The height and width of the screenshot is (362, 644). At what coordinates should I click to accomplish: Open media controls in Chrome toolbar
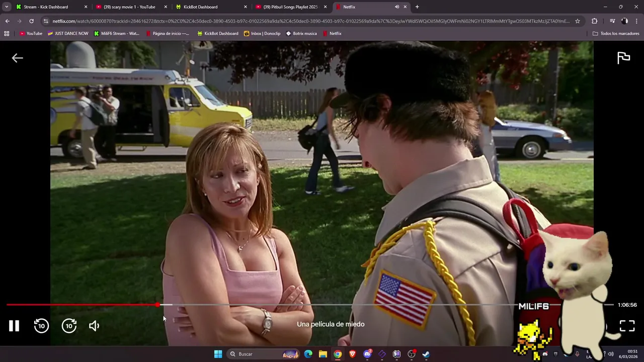612,21
